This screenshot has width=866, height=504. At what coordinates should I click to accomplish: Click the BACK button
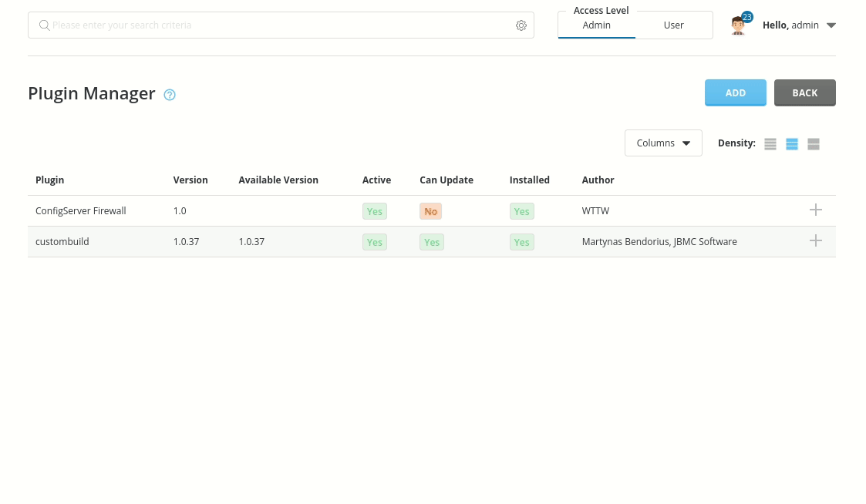(804, 92)
